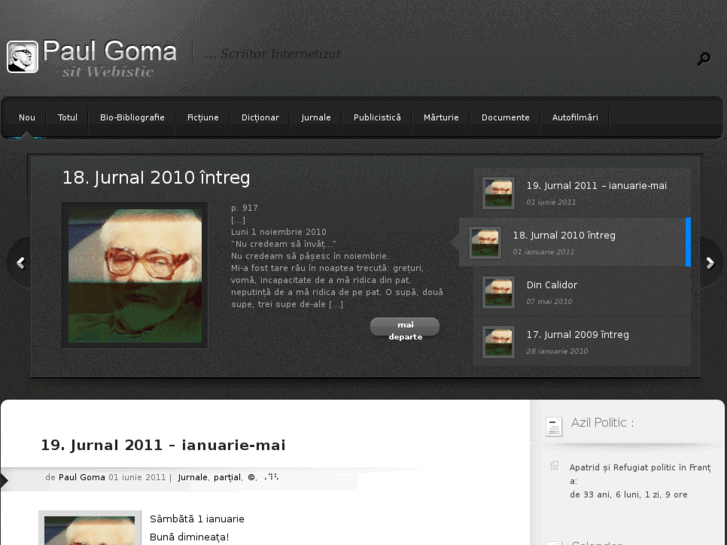Click the date 28 ianuarie 2010
Screen dimensions: 727x545
(557, 351)
